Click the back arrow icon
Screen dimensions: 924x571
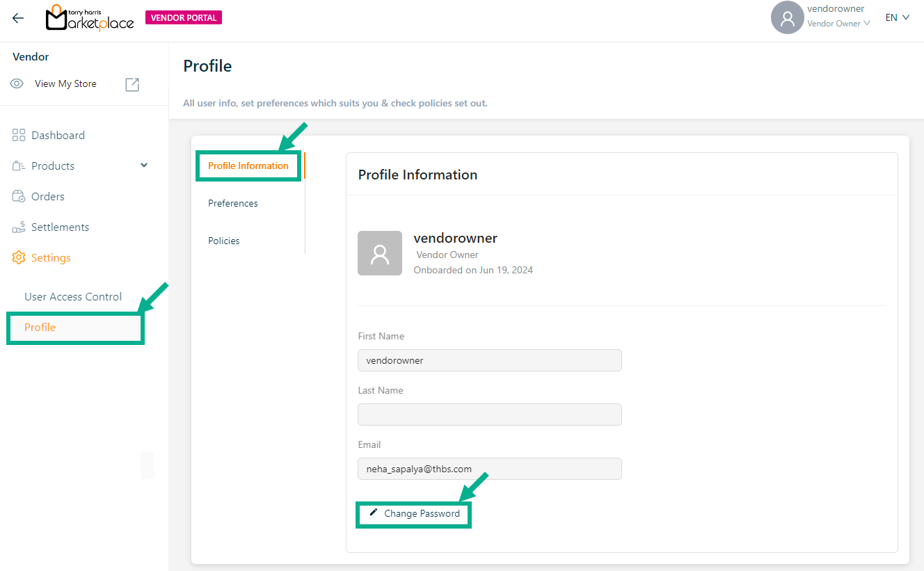[18, 18]
